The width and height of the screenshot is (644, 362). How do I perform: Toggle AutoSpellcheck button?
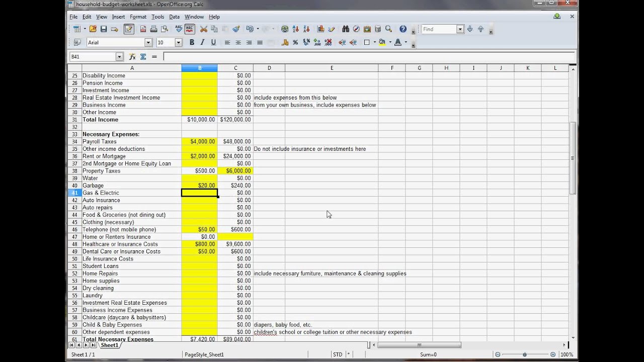pyautogui.click(x=190, y=29)
